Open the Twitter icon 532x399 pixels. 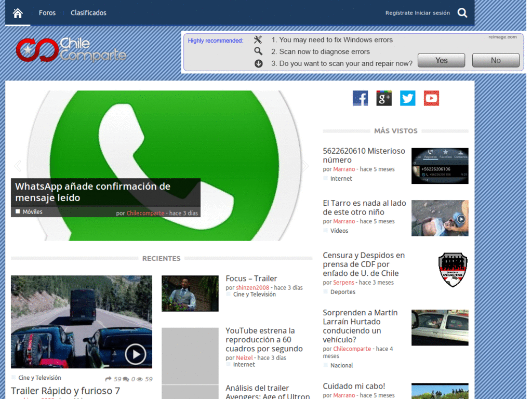click(407, 98)
